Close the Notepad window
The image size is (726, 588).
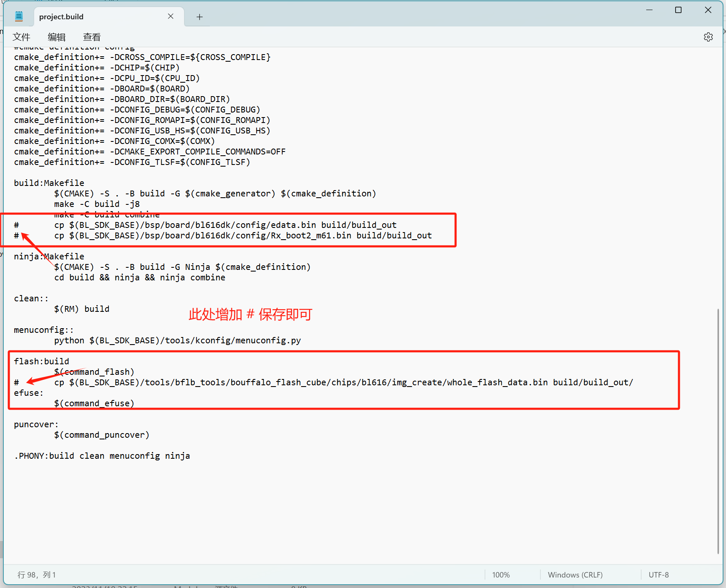point(708,10)
